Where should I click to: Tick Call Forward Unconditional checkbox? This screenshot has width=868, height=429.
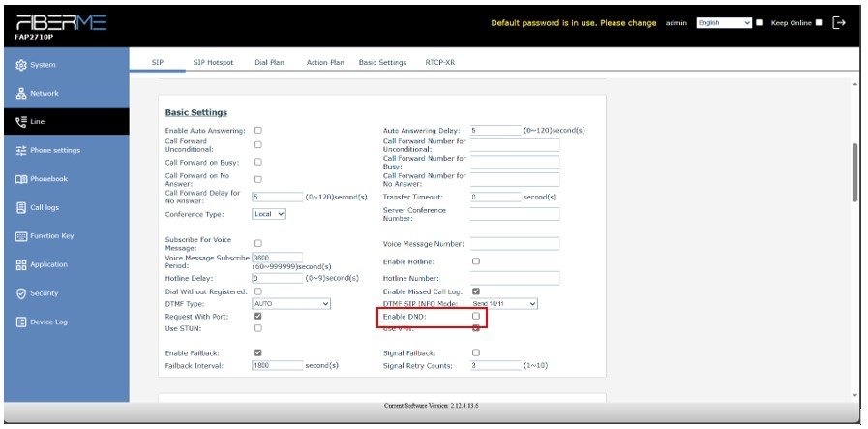258,144
